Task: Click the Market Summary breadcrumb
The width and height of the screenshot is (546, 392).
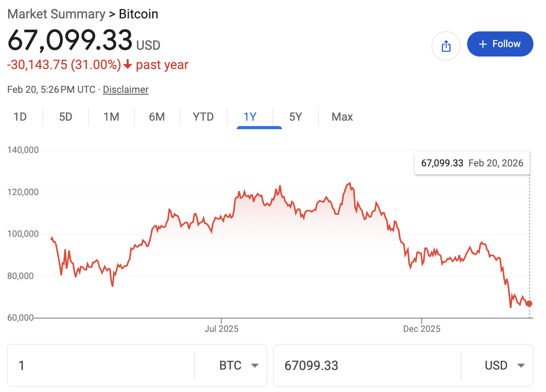Action: coord(56,14)
